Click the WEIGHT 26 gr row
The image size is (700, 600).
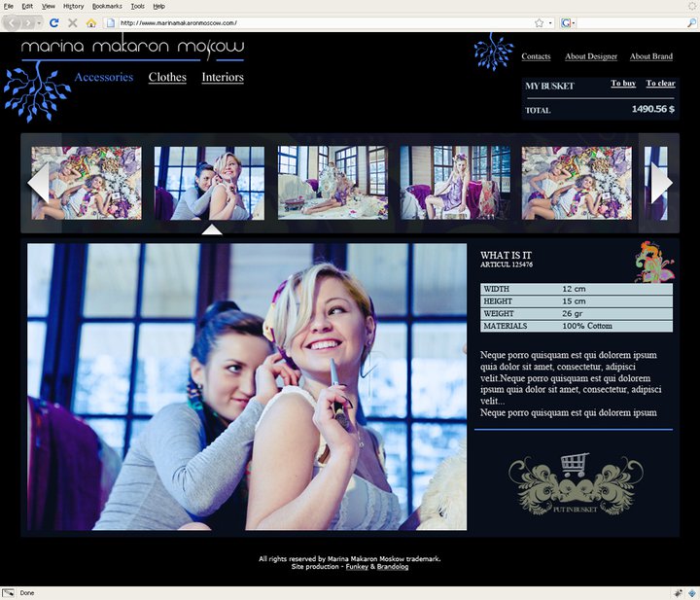point(577,313)
